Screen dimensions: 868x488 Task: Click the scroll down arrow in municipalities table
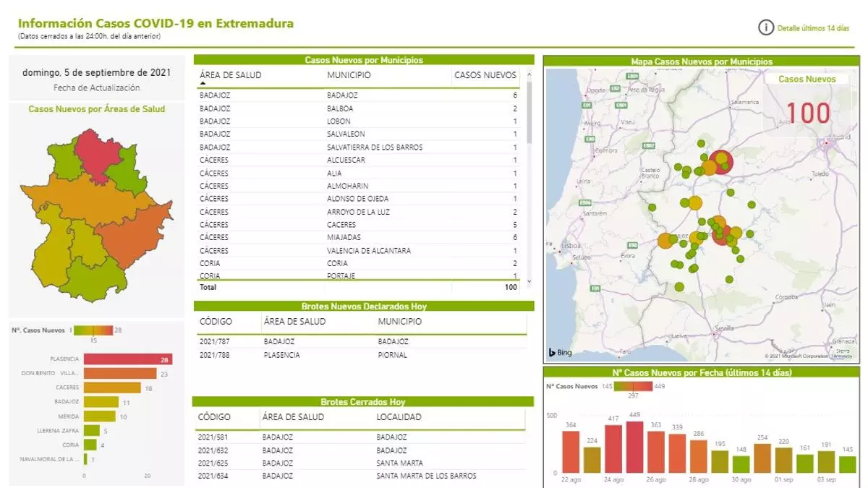coord(529,281)
